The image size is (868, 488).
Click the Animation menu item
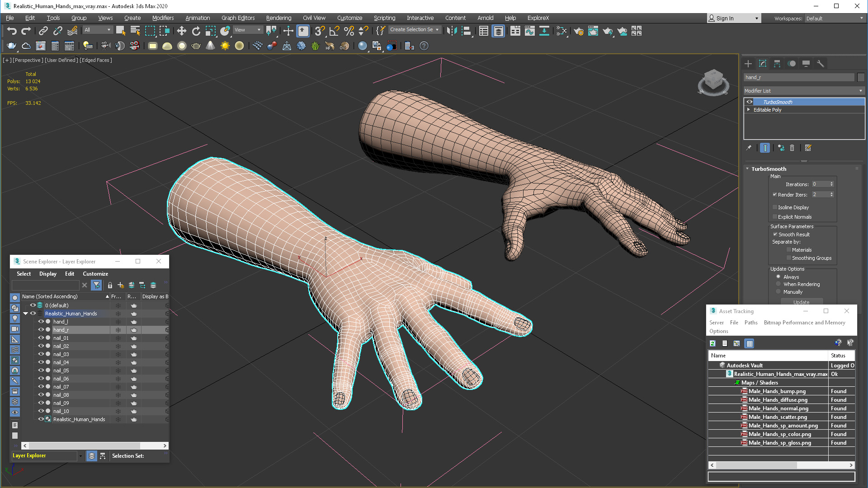coord(196,17)
